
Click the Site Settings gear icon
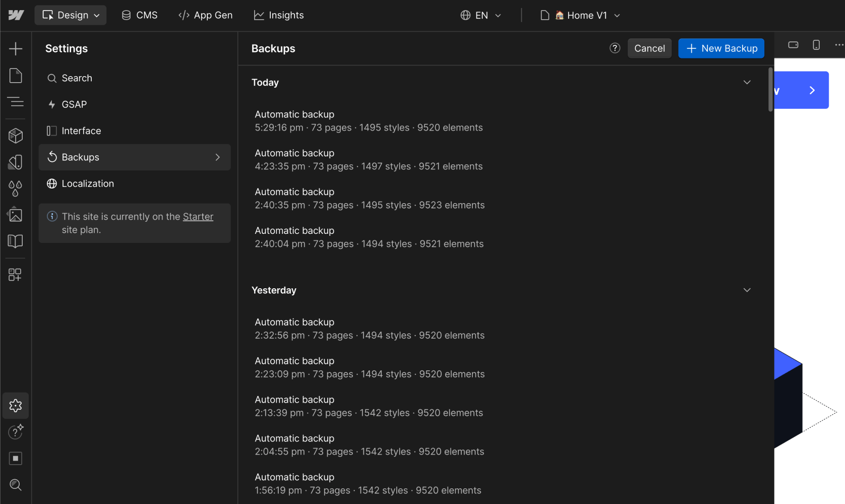pos(16,406)
